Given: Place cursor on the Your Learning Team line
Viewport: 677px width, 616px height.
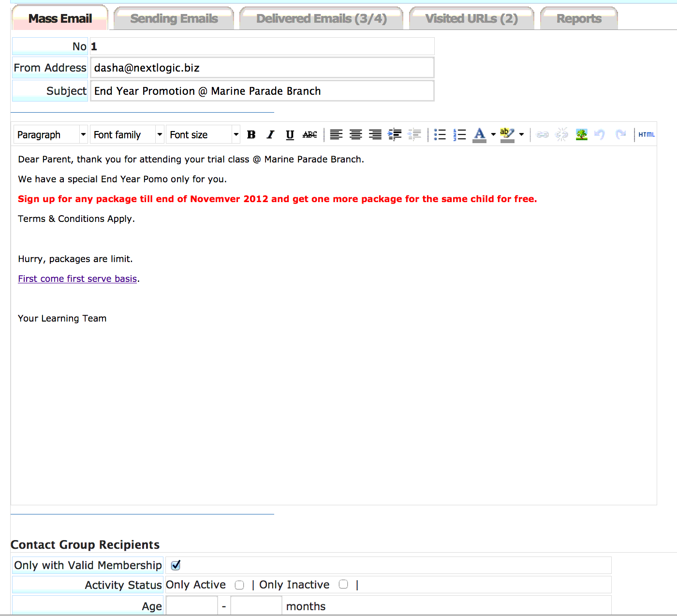Looking at the screenshot, I should [62, 318].
